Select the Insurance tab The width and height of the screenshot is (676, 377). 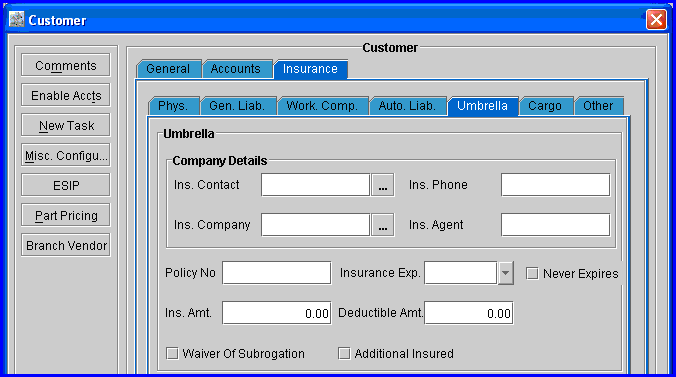310,69
